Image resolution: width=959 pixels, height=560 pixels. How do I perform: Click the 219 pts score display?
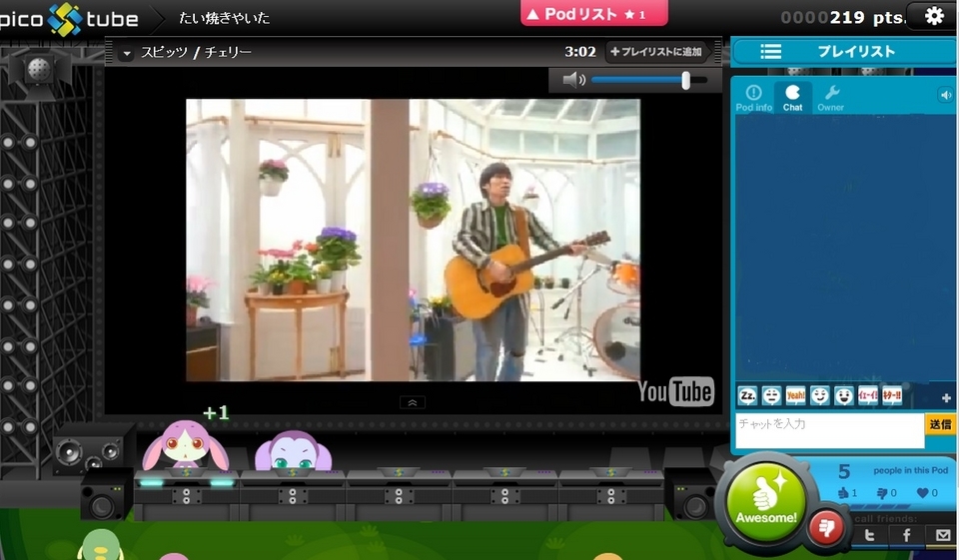[x=842, y=17]
